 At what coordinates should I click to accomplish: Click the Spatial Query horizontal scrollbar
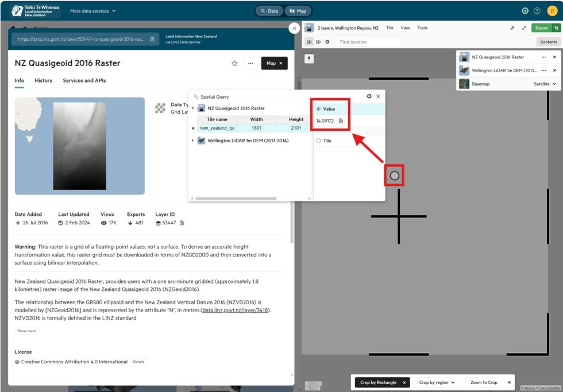(x=236, y=199)
